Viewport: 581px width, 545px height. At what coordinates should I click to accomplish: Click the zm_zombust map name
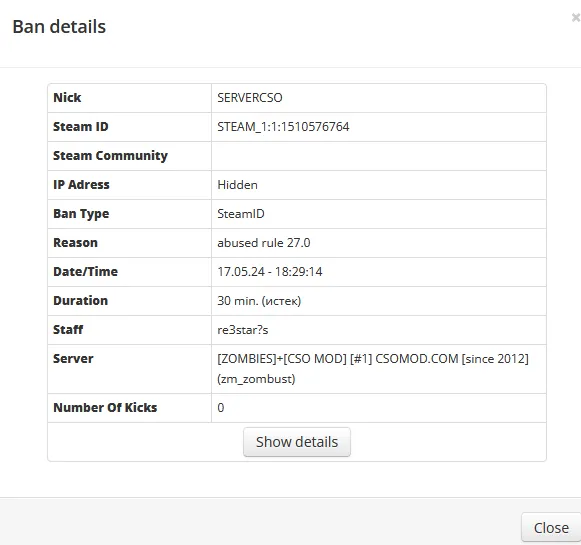pyautogui.click(x=256, y=379)
